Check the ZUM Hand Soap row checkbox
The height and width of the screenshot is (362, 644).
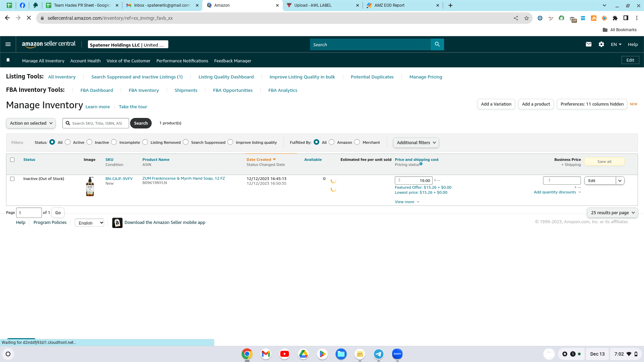coord(12,179)
